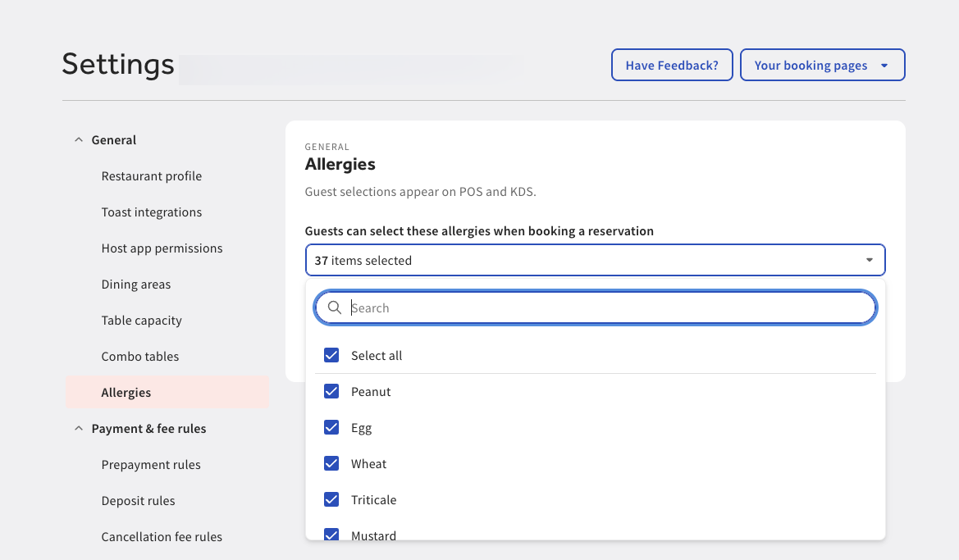959x560 pixels.
Task: Uncheck the Select all checkbox
Action: [x=331, y=355]
